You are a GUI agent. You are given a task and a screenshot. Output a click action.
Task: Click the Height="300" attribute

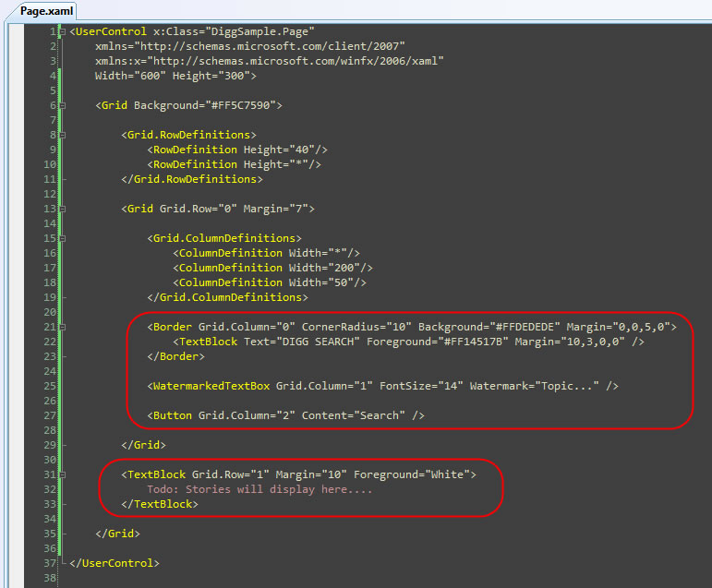coord(211,76)
